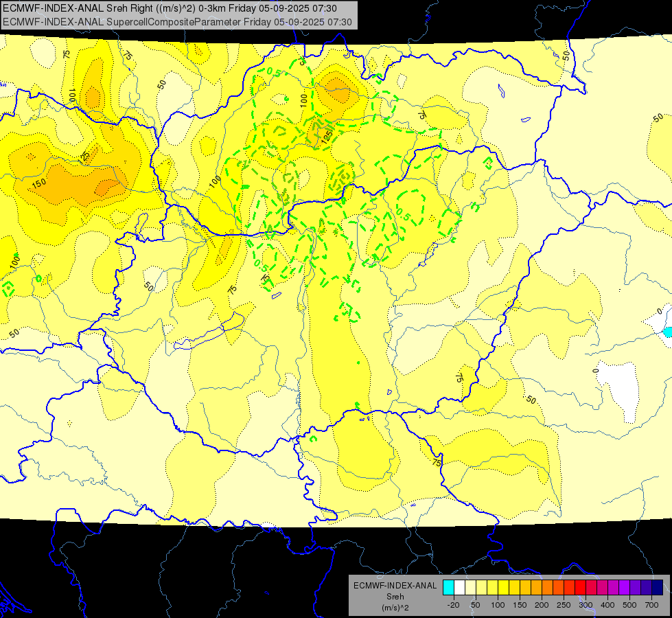672x618 pixels.
Task: Choose the swatch just right of the 250 tick
Action: click(x=570, y=588)
